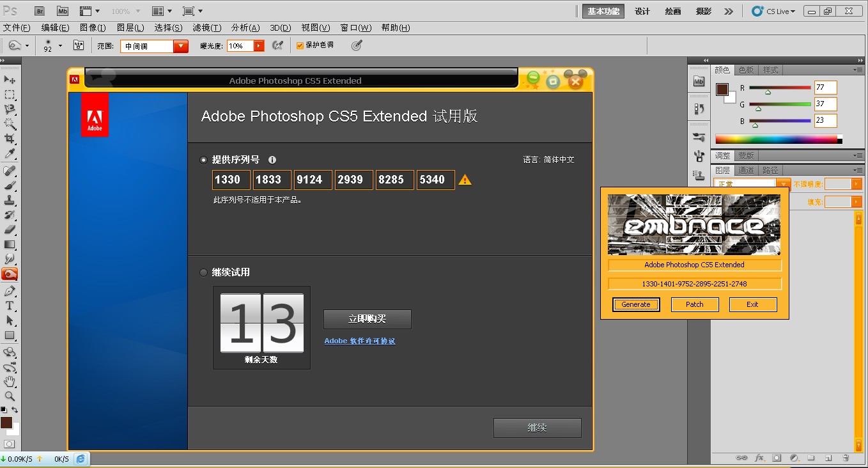
Task: Launch Mini Bridge from top bar
Action: pyautogui.click(x=62, y=11)
